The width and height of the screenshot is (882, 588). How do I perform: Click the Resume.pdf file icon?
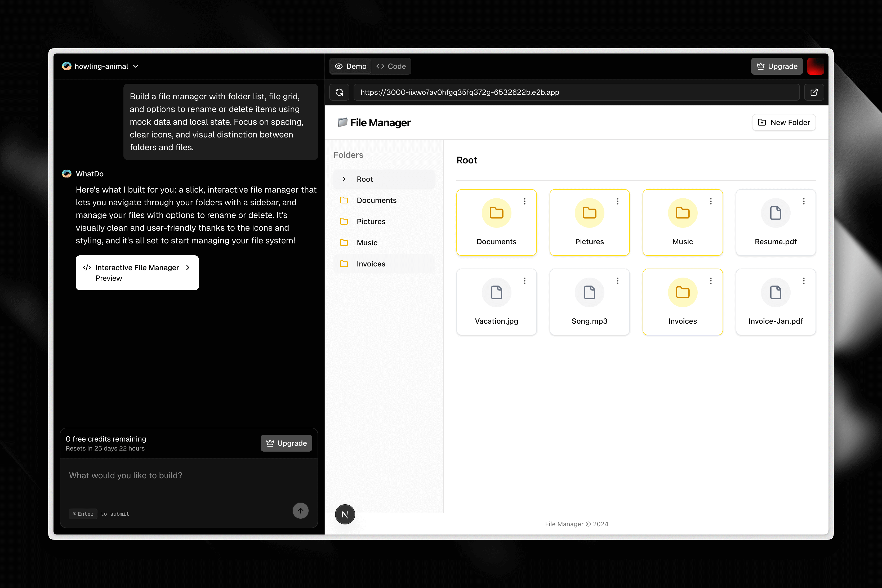tap(776, 213)
